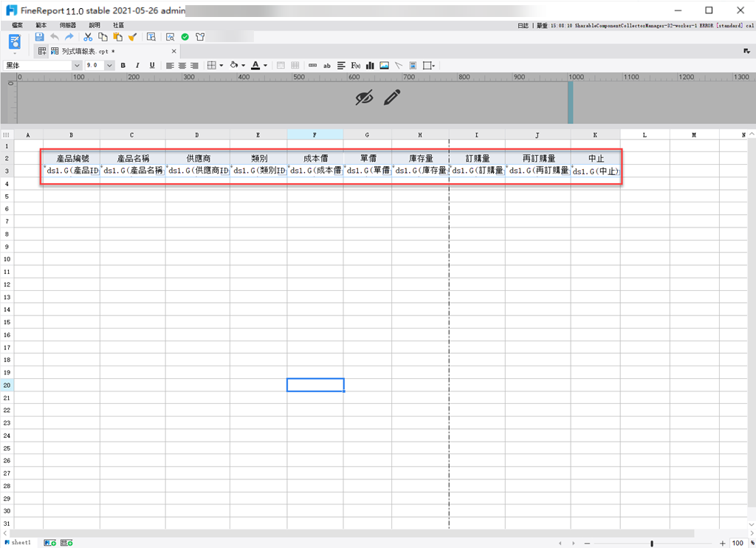Activate the format painter brush
The image size is (756, 548).
click(x=133, y=37)
